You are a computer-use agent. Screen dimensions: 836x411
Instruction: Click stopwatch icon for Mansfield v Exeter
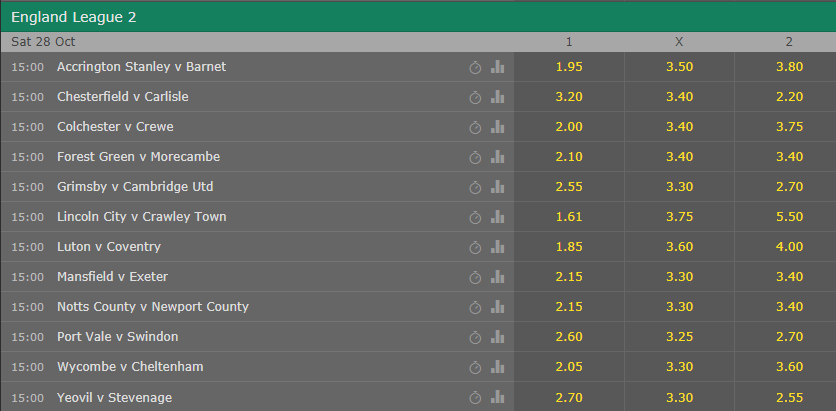pos(475,277)
